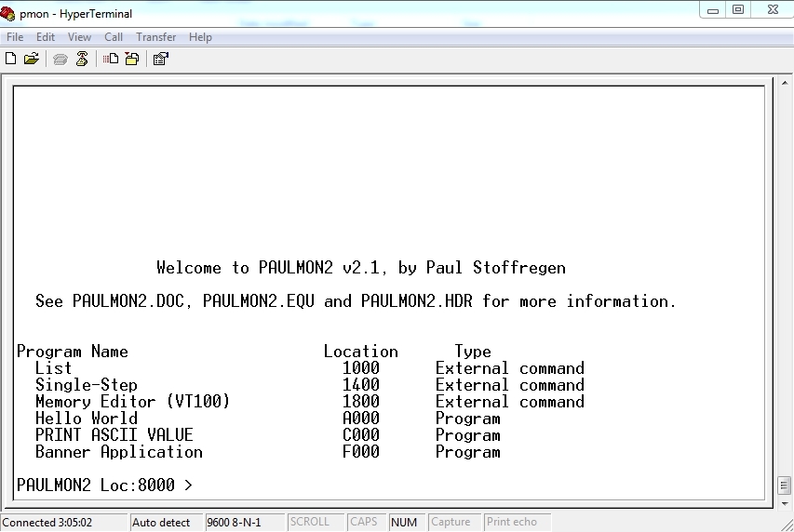Click location value C000

361,435
